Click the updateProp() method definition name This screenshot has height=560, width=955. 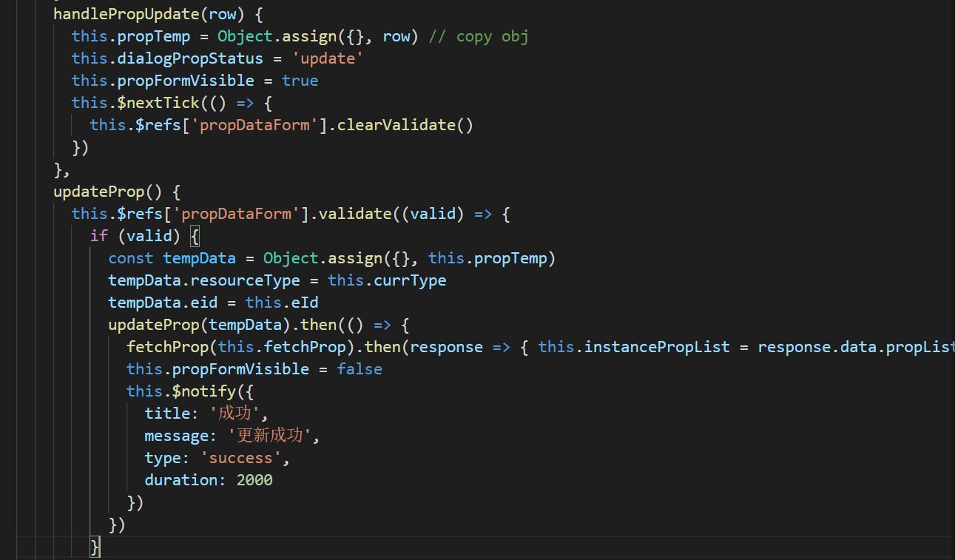point(98,192)
